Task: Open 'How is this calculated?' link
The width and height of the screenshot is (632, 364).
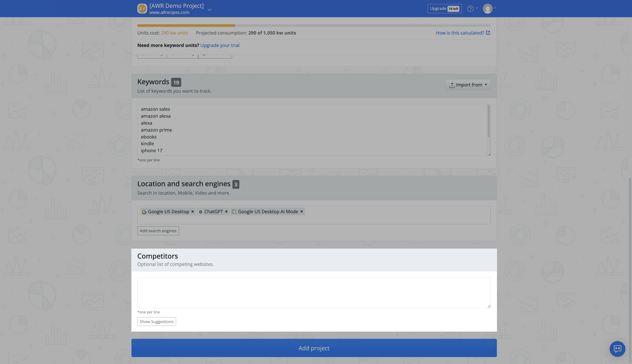Action: click(460, 33)
